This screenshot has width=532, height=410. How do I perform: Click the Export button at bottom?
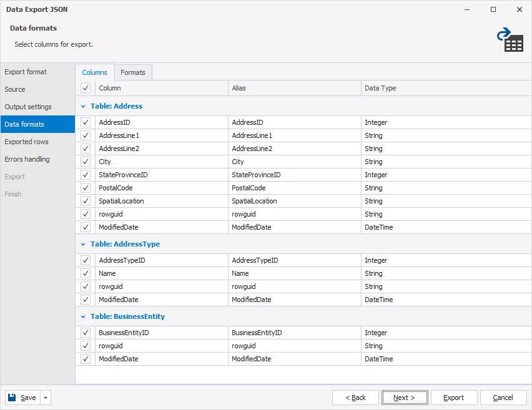point(453,398)
